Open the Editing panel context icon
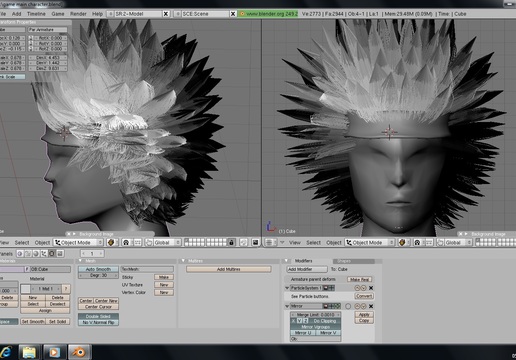The image size is (516, 360). point(52,253)
